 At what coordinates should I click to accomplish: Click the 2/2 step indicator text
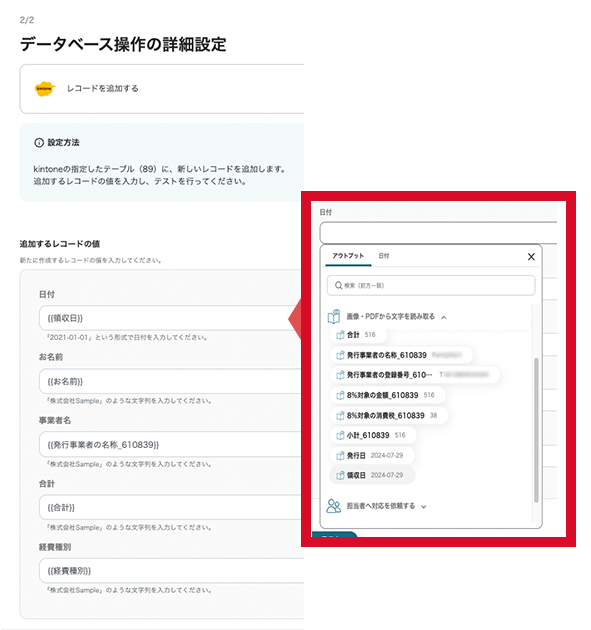pos(27,20)
